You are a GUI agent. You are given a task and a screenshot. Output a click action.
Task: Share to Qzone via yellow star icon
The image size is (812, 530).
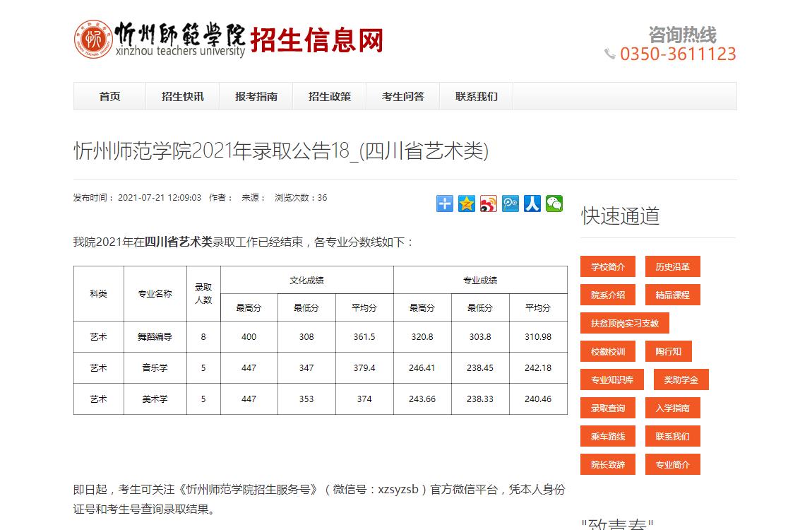pos(466,204)
